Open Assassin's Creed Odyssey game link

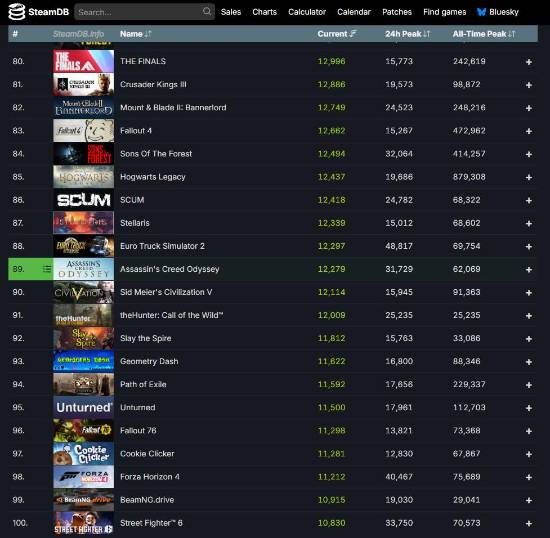pyautogui.click(x=169, y=269)
